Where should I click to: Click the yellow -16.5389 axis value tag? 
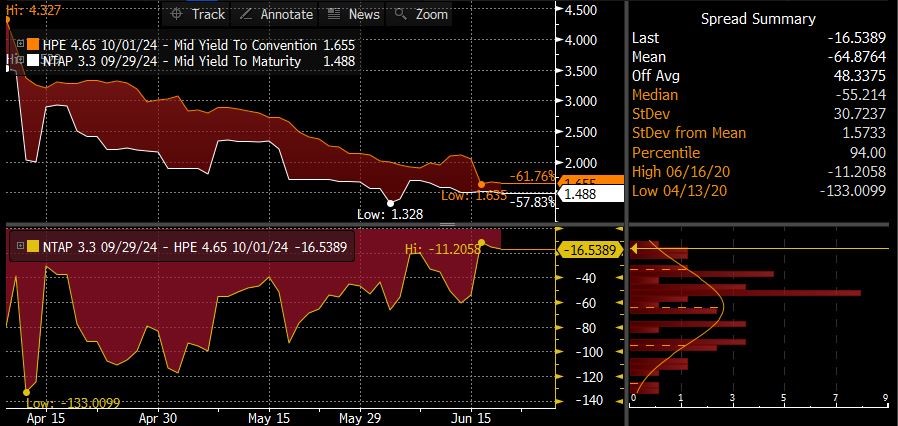tap(589, 250)
